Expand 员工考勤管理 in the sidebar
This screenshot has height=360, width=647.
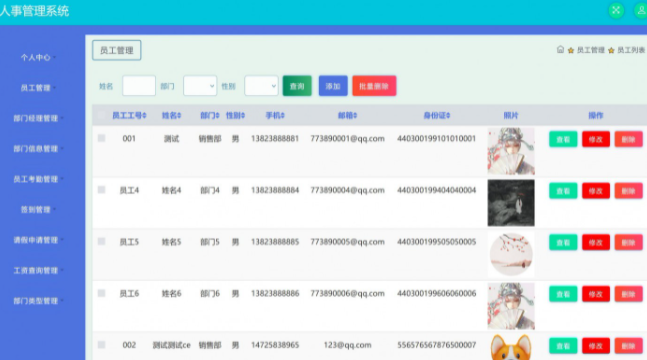point(38,179)
